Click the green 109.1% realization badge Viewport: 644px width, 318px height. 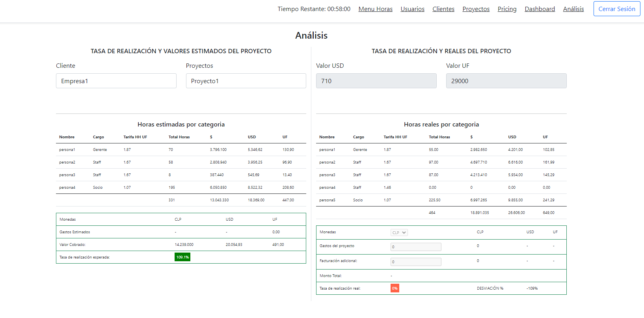[182, 257]
